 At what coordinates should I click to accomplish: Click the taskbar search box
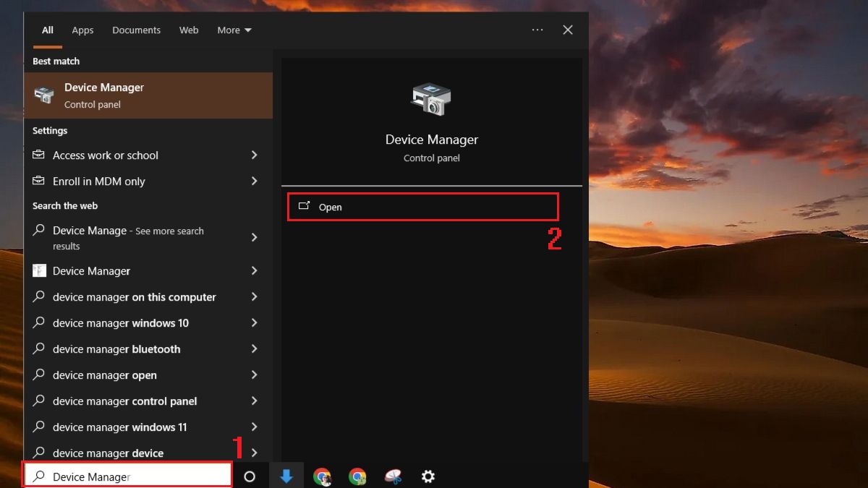[128, 476]
